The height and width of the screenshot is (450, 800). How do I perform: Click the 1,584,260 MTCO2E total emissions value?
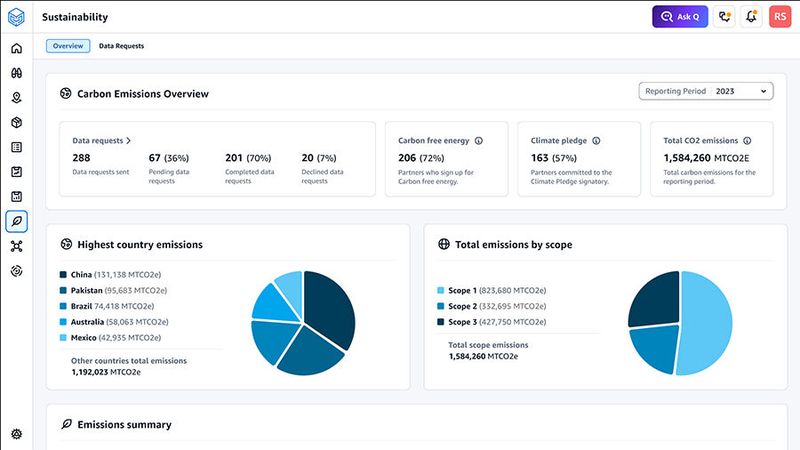706,158
